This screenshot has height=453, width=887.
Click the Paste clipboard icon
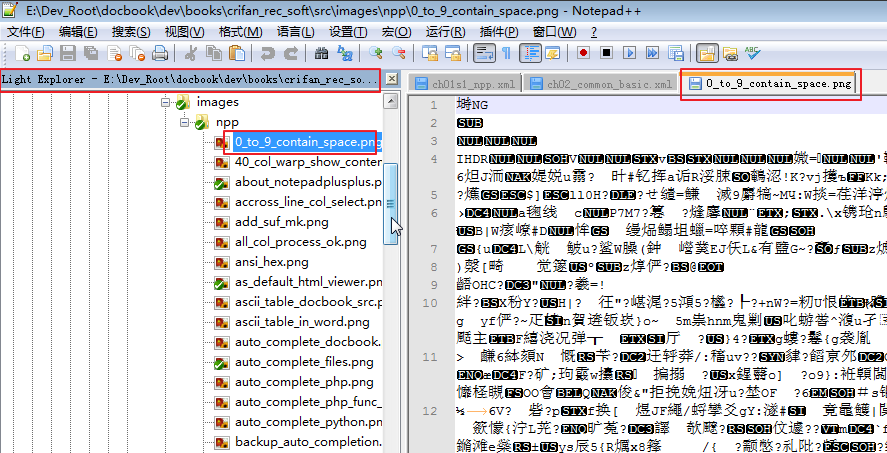coord(237,53)
